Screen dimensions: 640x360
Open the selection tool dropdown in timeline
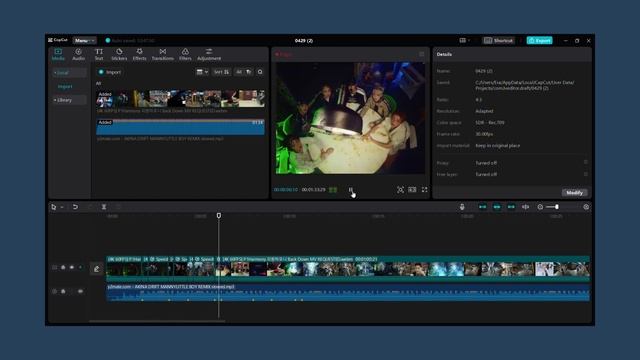tap(62, 207)
